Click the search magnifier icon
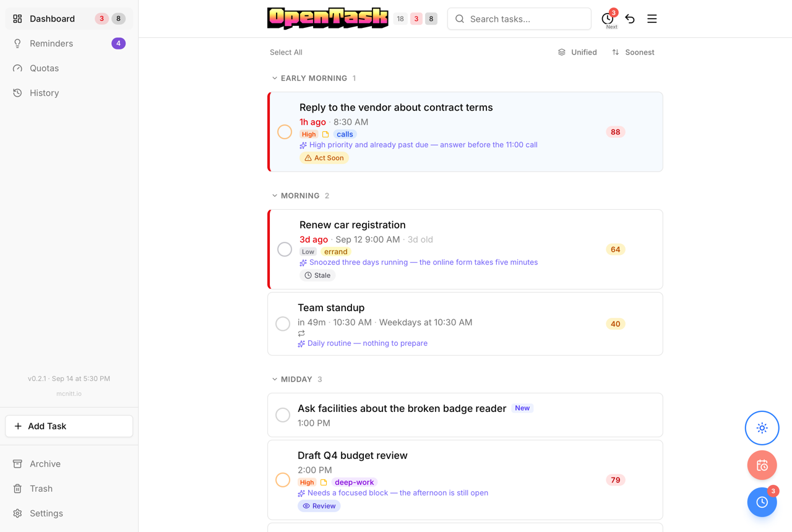The image size is (792, 532). click(x=460, y=19)
